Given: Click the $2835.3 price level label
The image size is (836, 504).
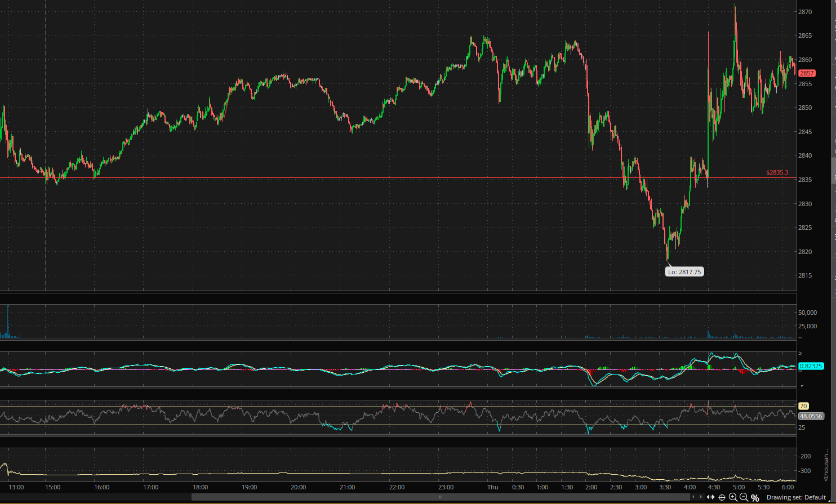Looking at the screenshot, I should 778,172.
